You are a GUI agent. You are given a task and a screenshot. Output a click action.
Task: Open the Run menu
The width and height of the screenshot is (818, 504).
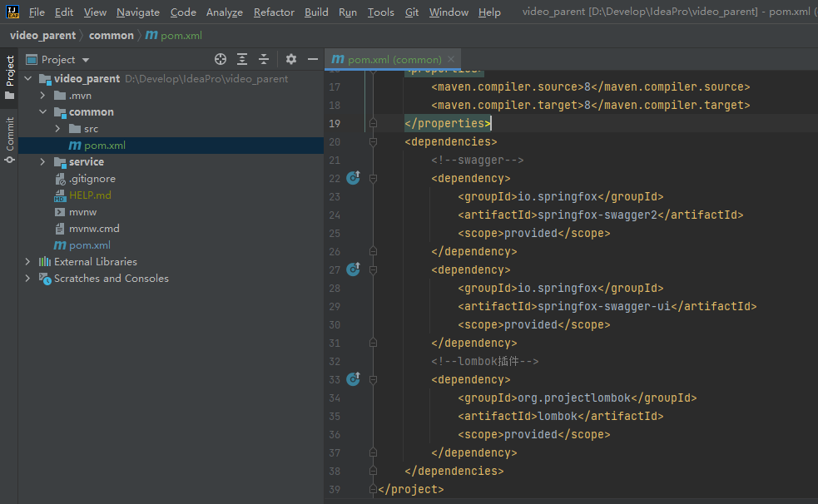[348, 12]
